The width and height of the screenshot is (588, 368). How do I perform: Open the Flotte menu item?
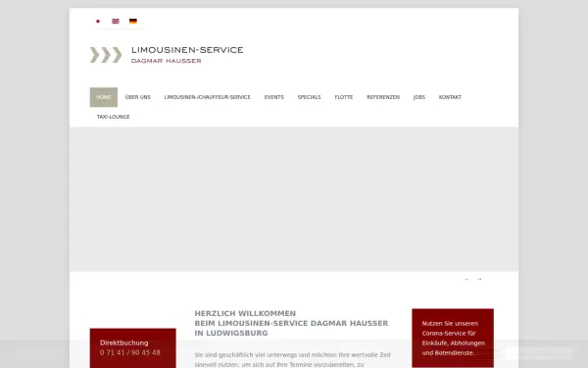(x=344, y=97)
